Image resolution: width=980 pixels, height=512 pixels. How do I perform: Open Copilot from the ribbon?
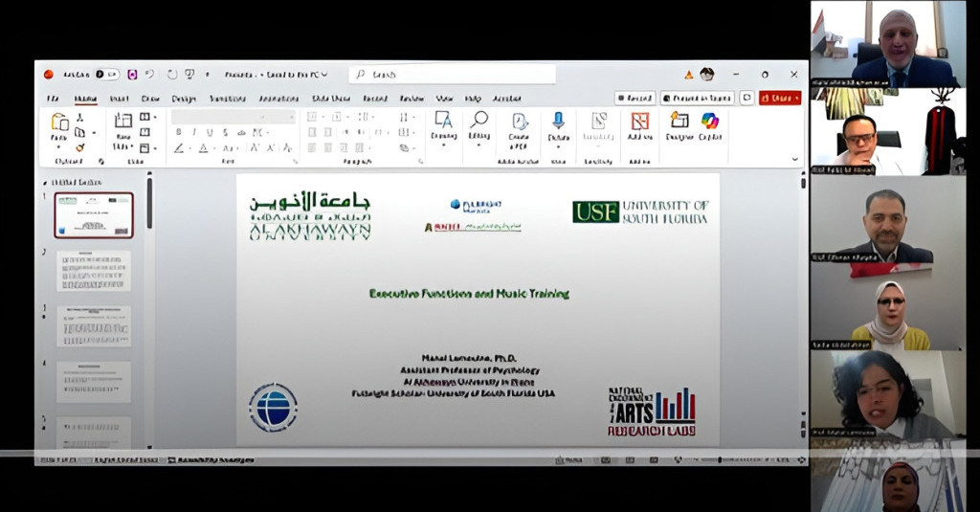click(x=710, y=126)
